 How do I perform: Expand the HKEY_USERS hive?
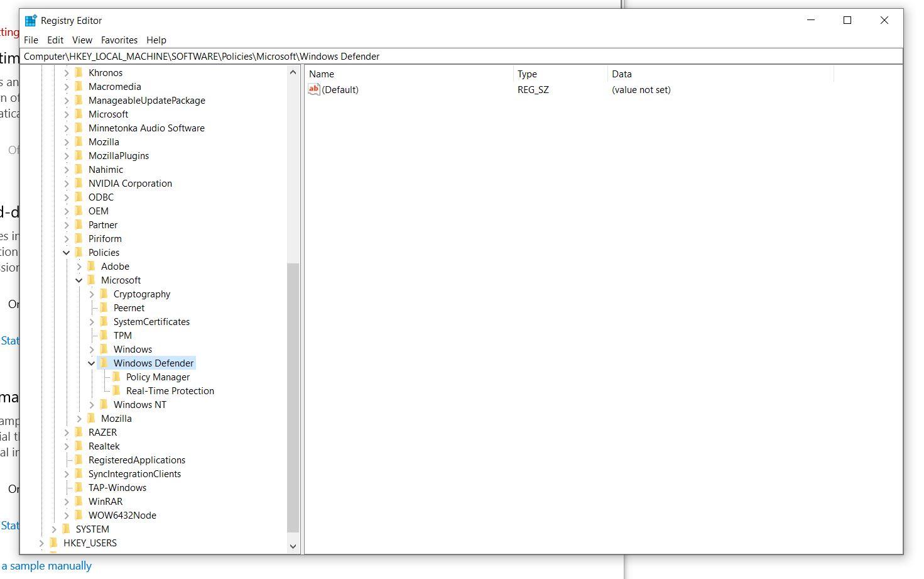click(x=41, y=543)
